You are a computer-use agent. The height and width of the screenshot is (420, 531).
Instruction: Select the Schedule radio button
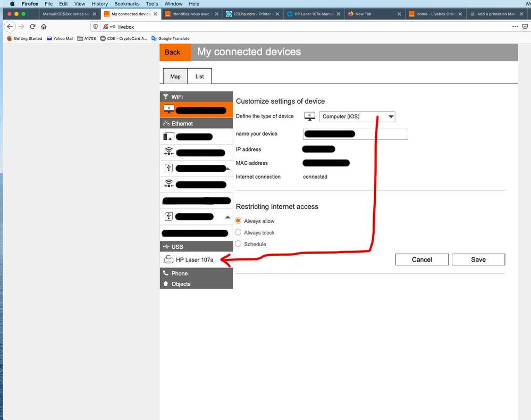[238, 244]
